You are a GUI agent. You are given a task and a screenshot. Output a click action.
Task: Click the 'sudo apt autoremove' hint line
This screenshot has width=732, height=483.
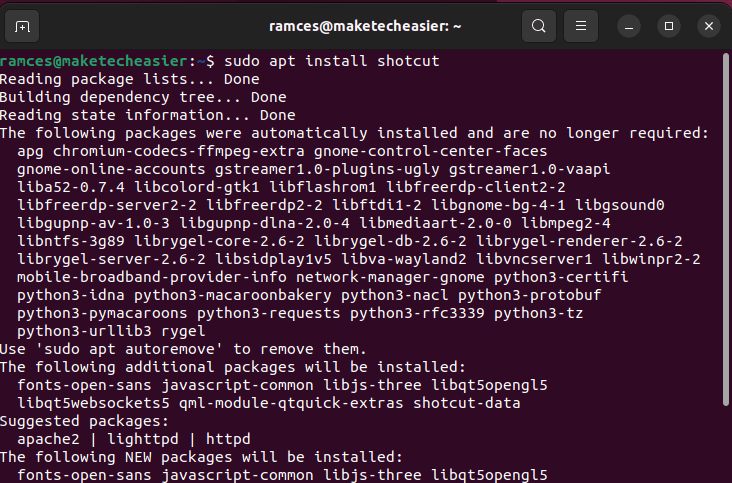coord(183,349)
